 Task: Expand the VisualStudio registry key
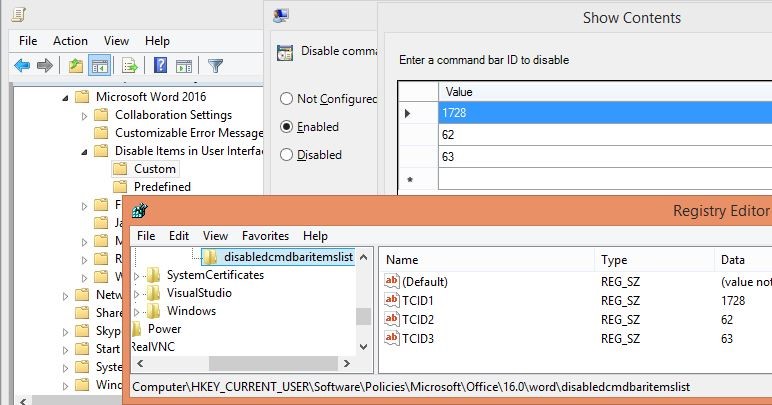(x=137, y=294)
